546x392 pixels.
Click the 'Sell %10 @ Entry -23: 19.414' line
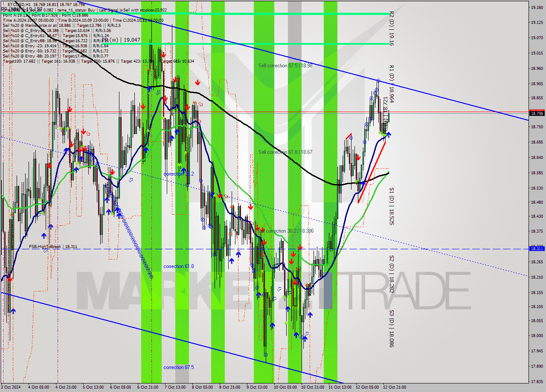(30, 46)
